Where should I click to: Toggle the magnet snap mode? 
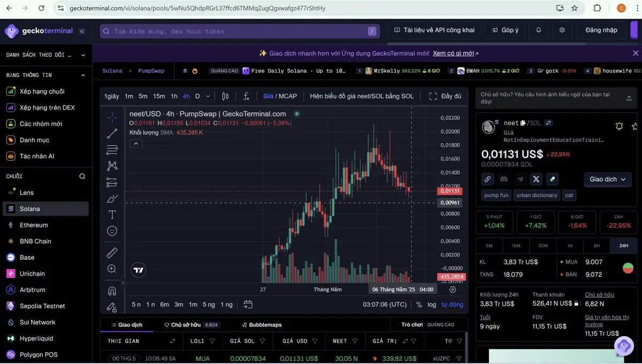(112, 291)
